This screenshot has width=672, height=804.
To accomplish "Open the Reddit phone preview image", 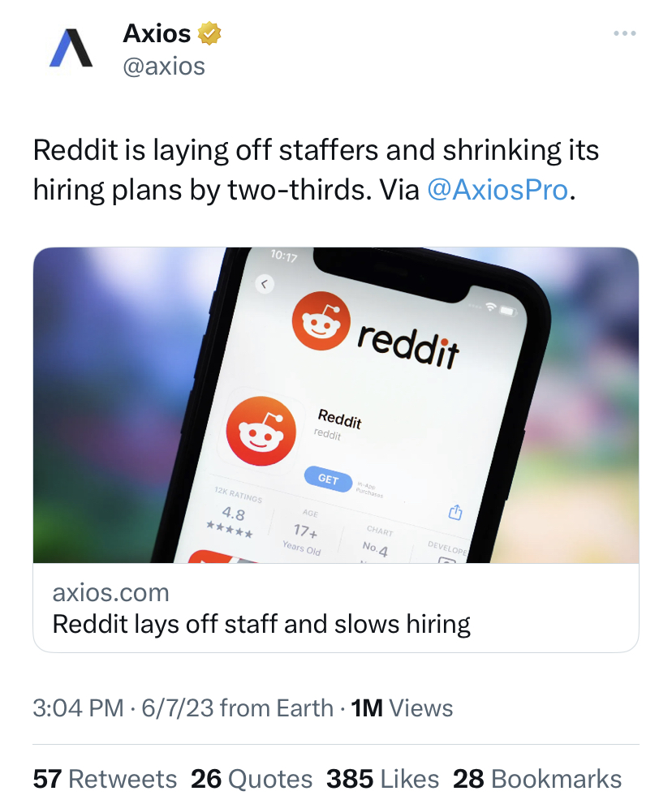I will coord(336,404).
